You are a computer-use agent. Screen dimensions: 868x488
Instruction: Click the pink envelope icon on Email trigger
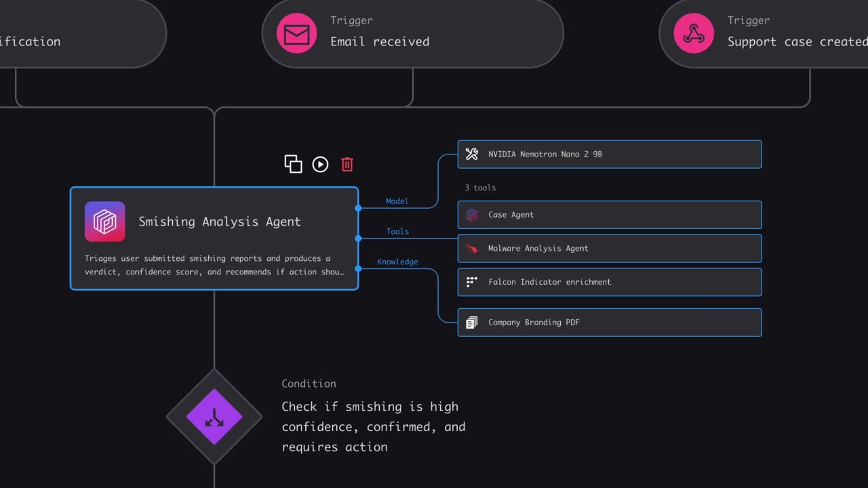[296, 32]
